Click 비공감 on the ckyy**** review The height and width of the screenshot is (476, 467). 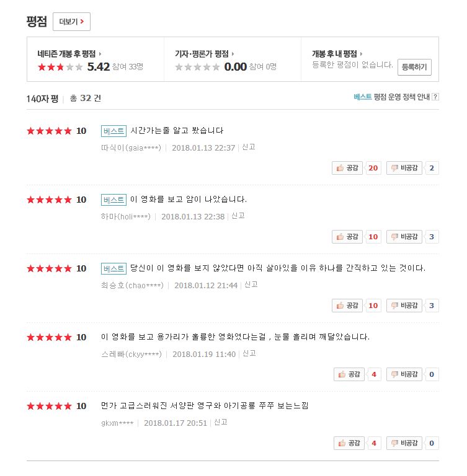404,374
